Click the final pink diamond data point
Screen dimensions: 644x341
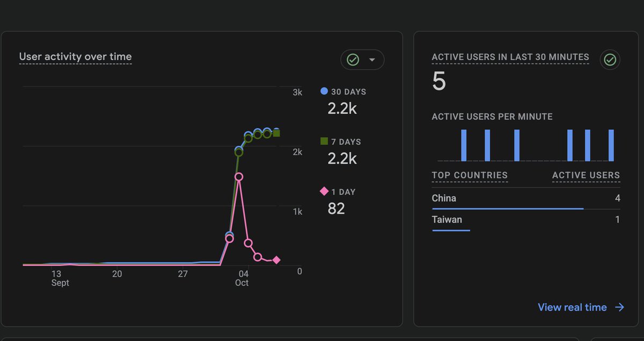pos(276,260)
